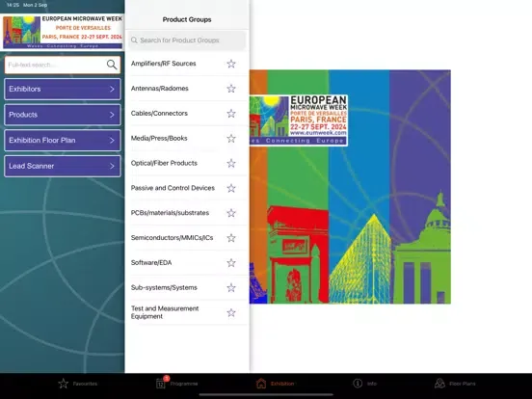
Task: Focus the Full-text search field
Action: (63, 65)
